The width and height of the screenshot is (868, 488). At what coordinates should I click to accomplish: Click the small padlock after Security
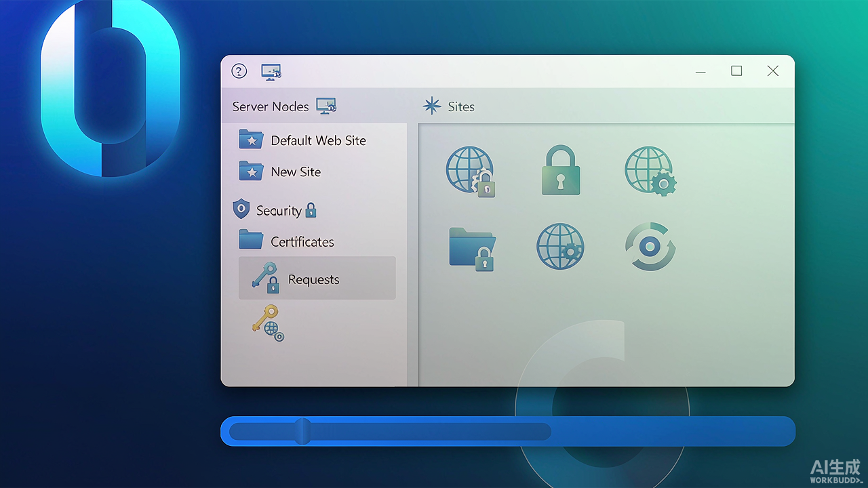point(311,210)
